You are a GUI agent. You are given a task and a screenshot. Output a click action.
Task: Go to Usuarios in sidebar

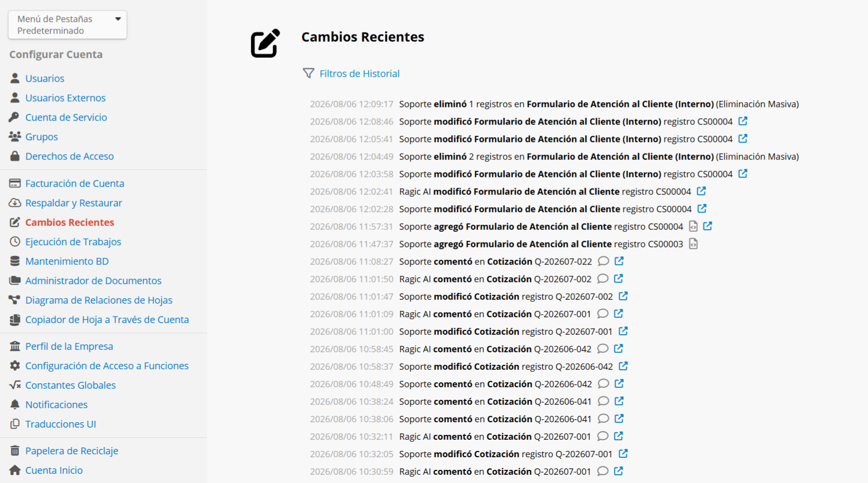(x=45, y=78)
